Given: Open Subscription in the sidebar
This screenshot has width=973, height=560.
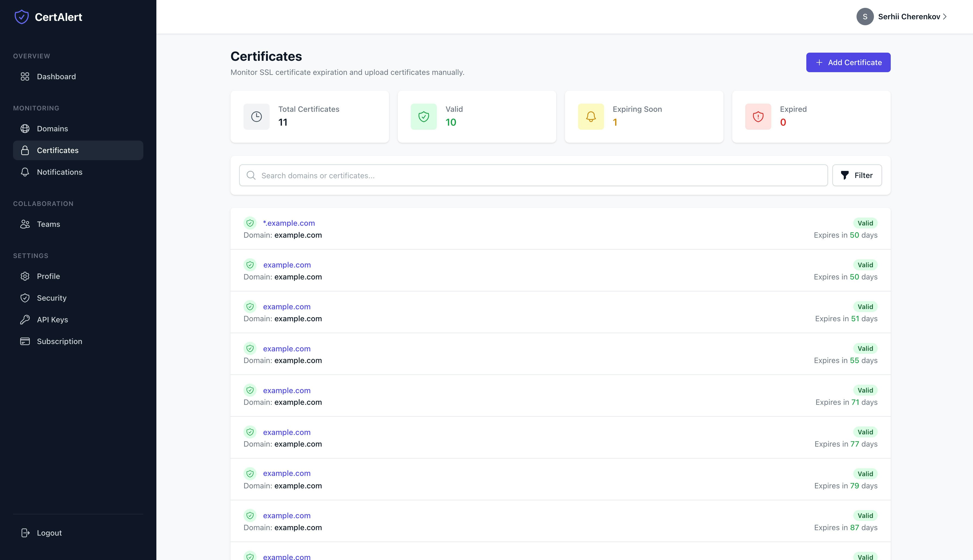Looking at the screenshot, I should [78, 341].
